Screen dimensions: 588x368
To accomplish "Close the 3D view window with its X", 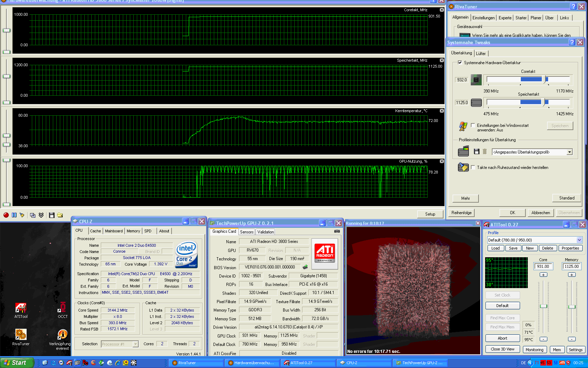I will [478, 223].
